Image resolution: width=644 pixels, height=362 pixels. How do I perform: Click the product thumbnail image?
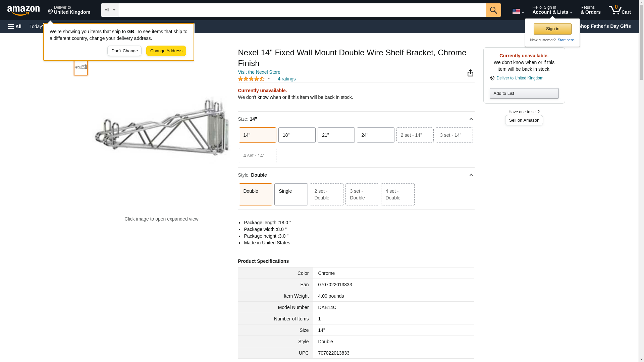[81, 67]
